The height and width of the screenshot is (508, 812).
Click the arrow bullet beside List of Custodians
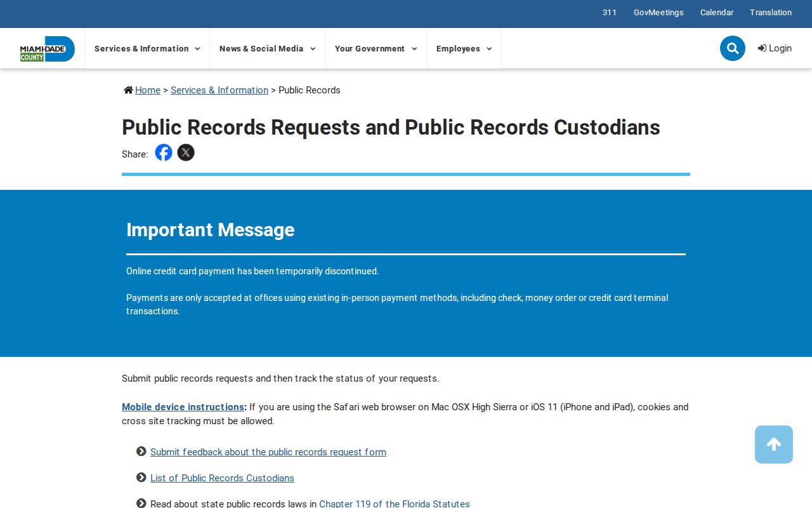pos(141,478)
